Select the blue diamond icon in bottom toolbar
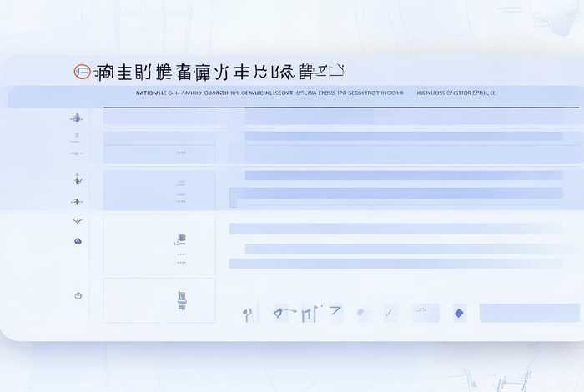Image resolution: width=584 pixels, height=392 pixels. pyautogui.click(x=459, y=313)
